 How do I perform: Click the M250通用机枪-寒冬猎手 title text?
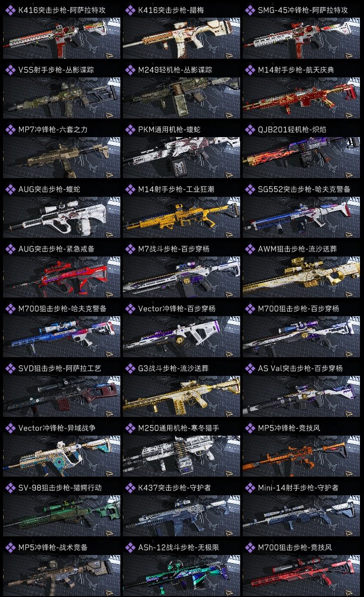178,429
